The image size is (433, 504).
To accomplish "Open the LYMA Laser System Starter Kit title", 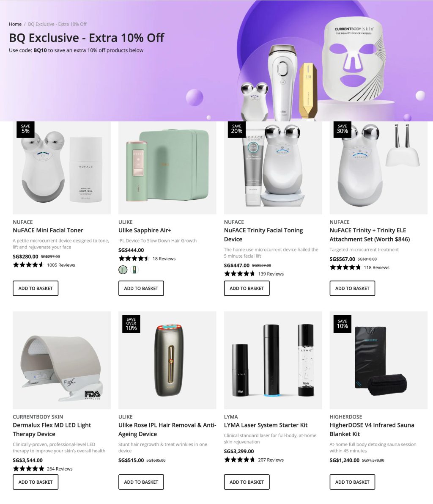I will click(266, 425).
